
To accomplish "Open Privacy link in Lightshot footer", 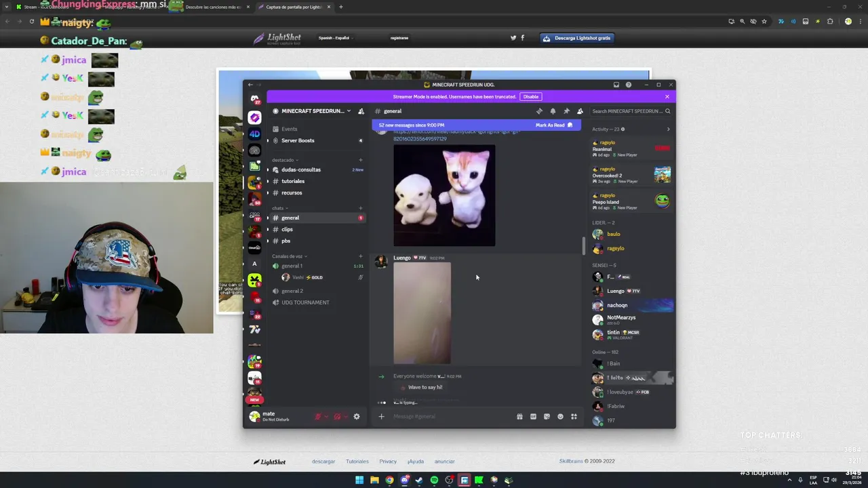I will (x=388, y=462).
